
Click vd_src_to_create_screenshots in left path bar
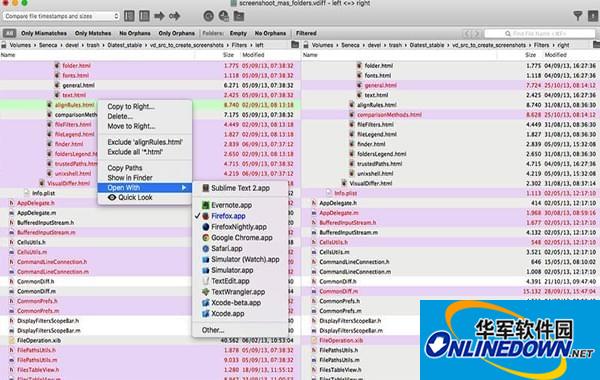coord(187,45)
